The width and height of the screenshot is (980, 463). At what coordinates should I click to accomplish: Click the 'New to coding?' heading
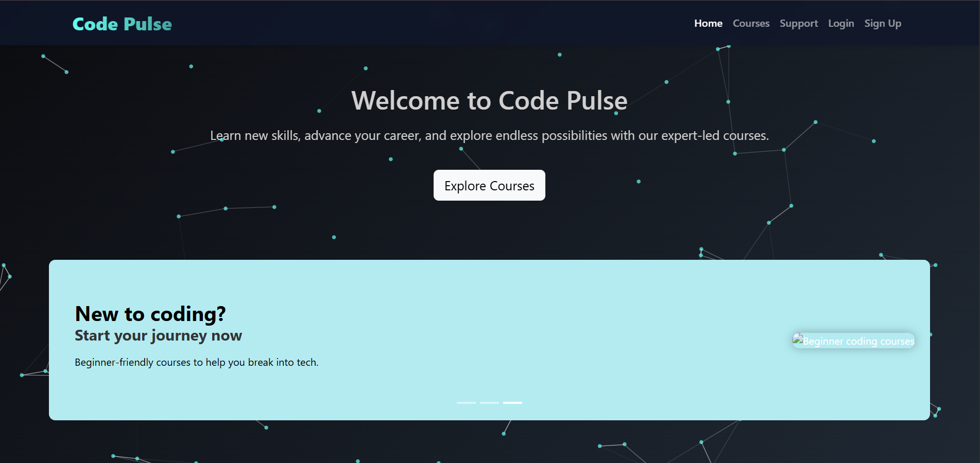click(x=151, y=314)
